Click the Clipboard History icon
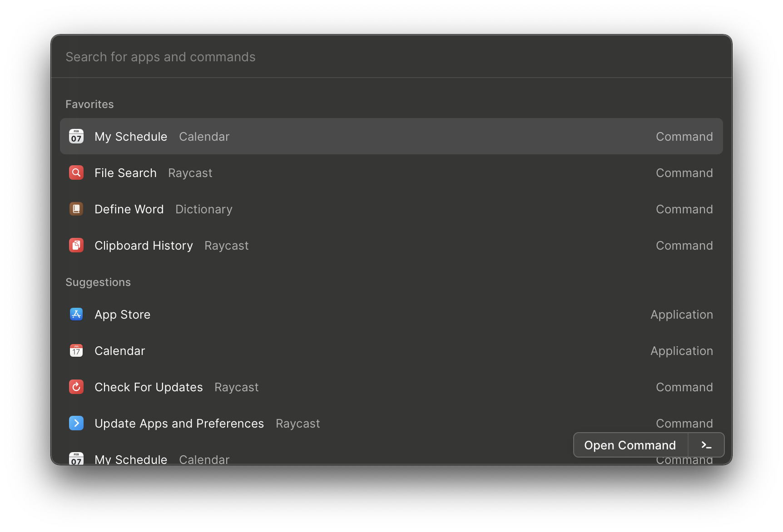The width and height of the screenshot is (783, 532). click(x=76, y=245)
